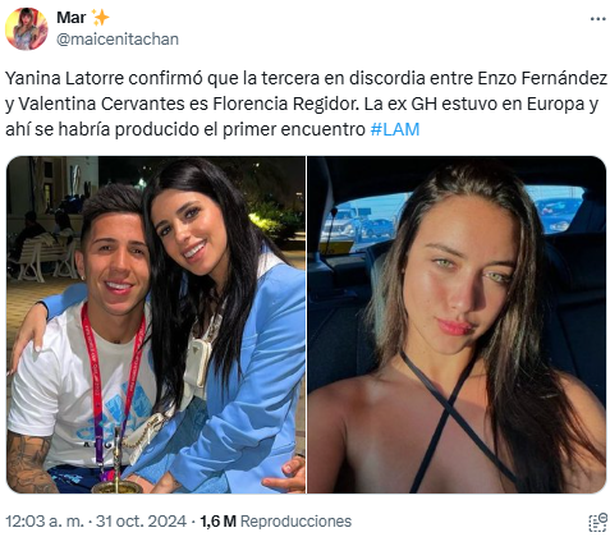View the 1,6 M Reproducciones count
Screen dimensions: 610x537
point(276,521)
